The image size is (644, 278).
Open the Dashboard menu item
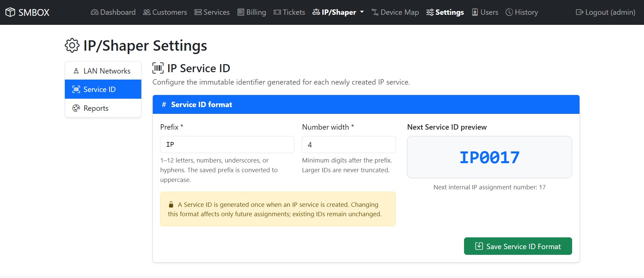113,12
